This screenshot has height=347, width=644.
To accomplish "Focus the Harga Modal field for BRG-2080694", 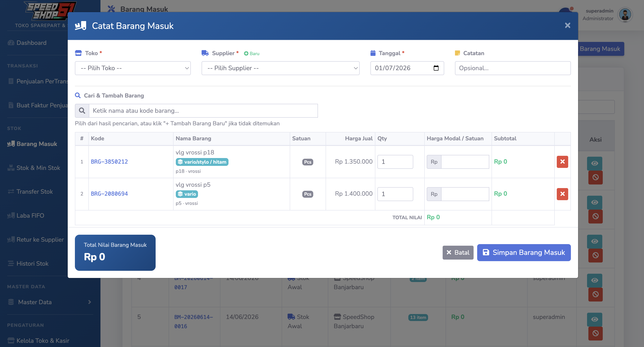I will [x=465, y=194].
